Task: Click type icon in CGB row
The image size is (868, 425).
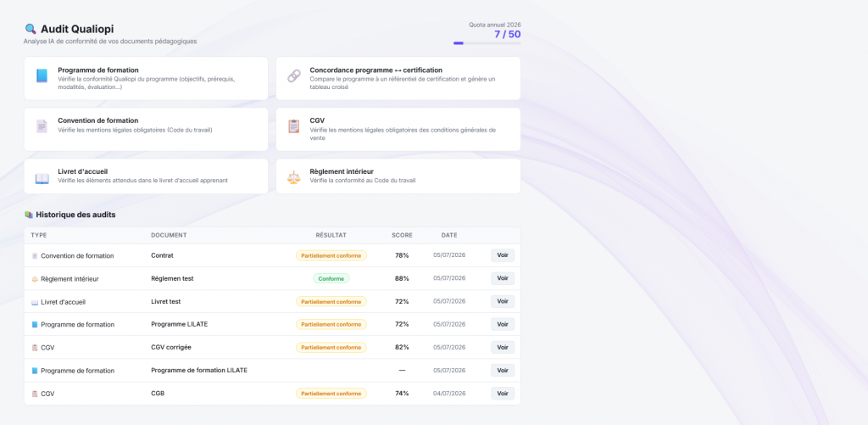Action: pos(35,394)
